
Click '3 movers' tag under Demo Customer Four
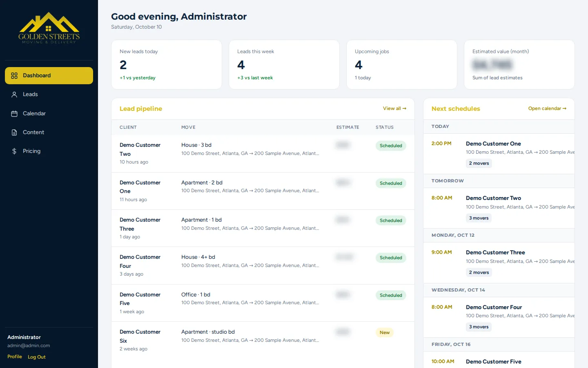coord(479,327)
